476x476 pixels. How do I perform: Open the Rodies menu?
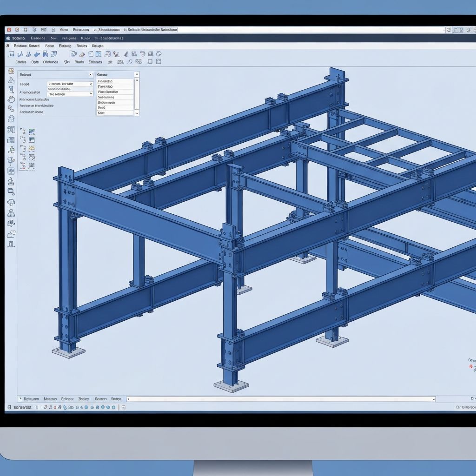tap(81, 46)
